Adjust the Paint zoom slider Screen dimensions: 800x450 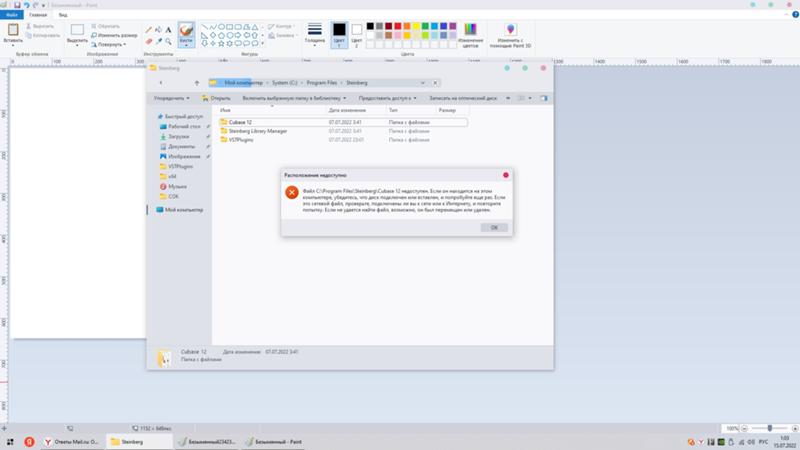[769, 429]
